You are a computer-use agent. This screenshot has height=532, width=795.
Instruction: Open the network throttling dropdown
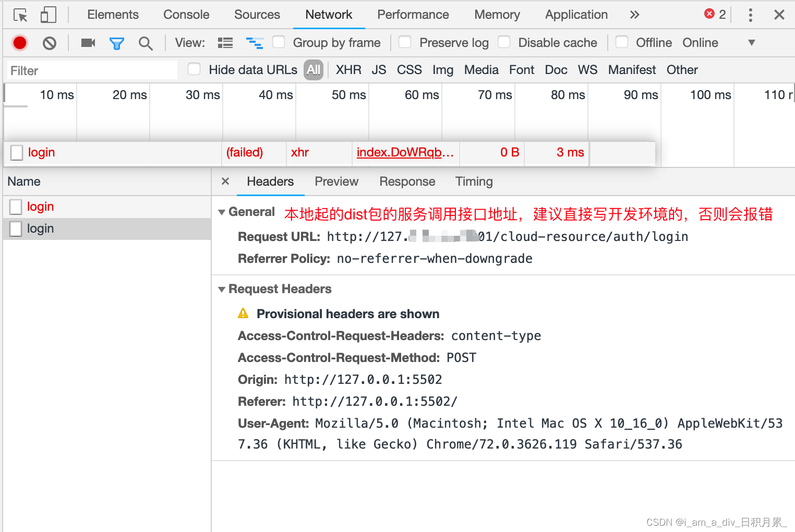751,43
